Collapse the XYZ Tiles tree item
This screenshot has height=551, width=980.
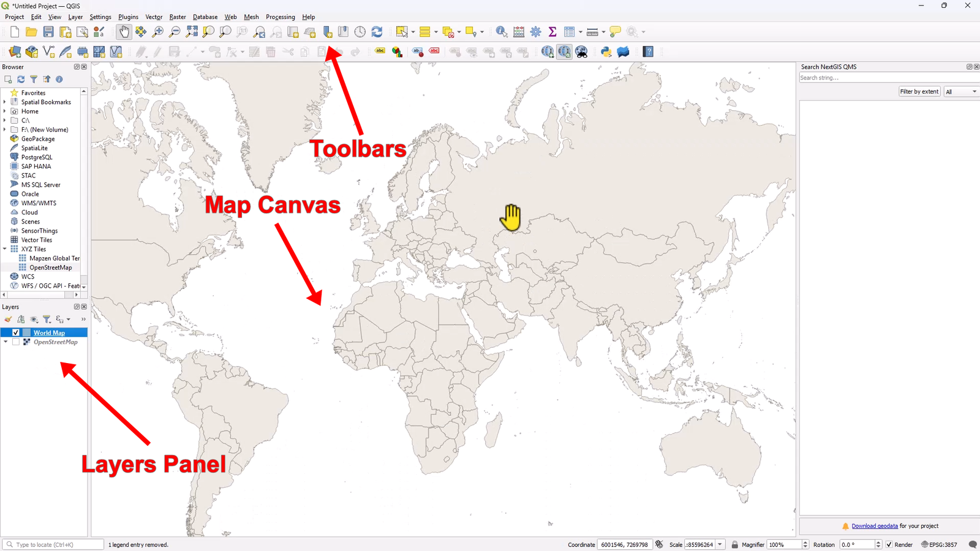5,249
